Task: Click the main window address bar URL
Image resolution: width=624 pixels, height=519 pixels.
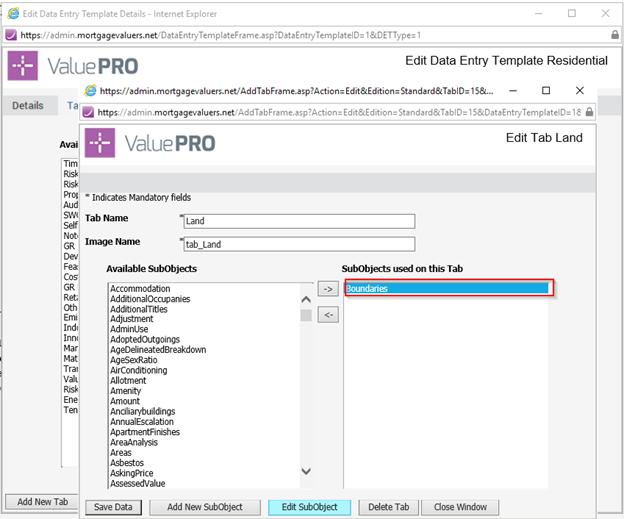Action: pos(220,35)
